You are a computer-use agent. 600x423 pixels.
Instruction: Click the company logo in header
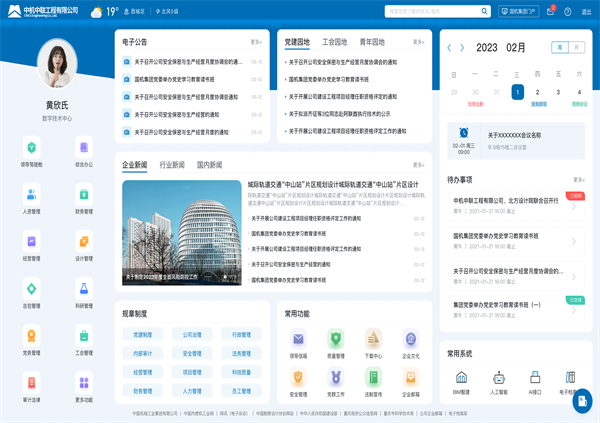42,11
